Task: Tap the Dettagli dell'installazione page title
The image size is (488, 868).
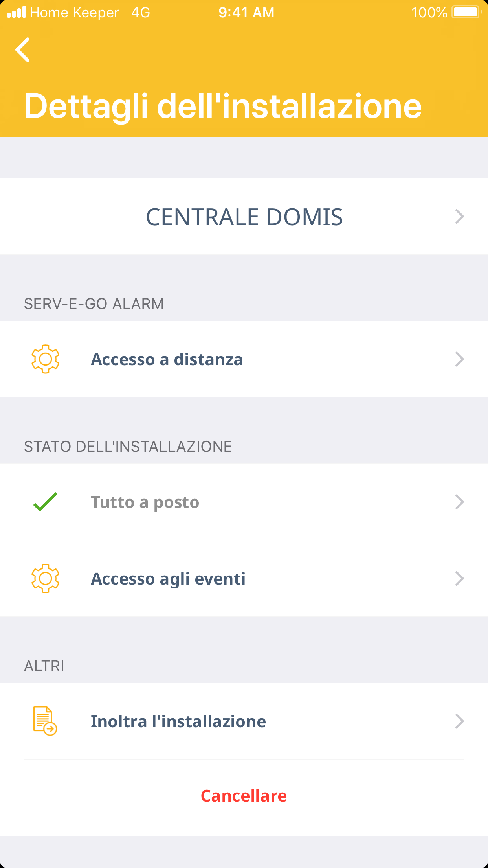Action: coord(223,106)
